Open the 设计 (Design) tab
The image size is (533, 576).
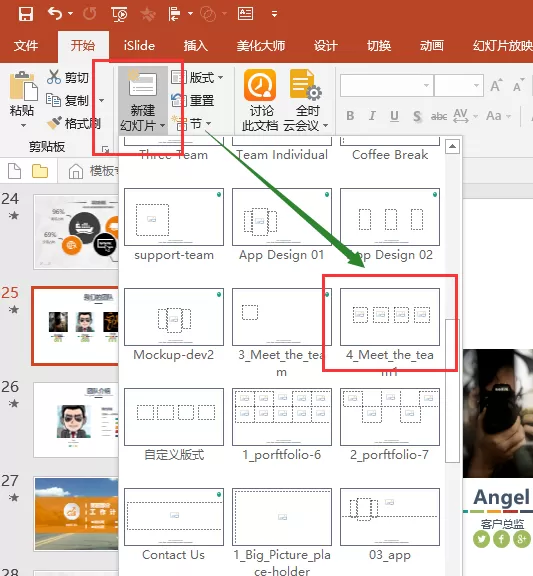click(x=325, y=46)
